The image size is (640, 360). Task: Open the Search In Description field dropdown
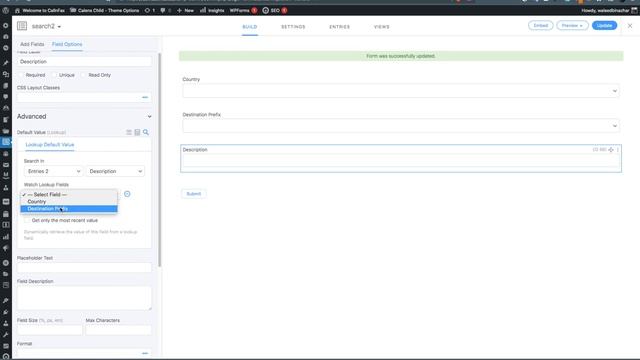coord(115,171)
